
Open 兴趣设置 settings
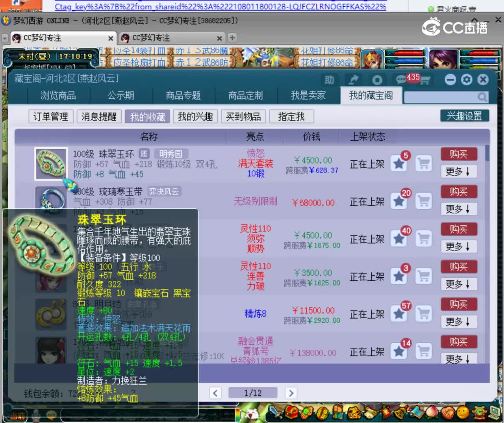465,116
